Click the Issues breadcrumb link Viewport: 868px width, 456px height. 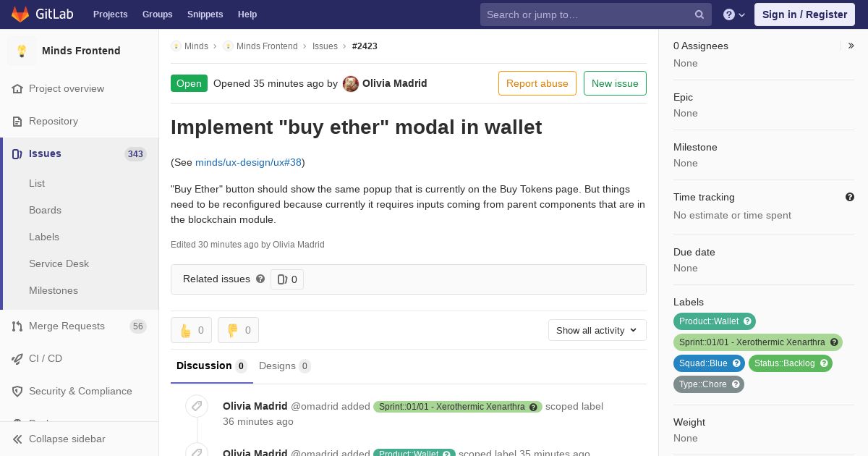pyautogui.click(x=325, y=46)
